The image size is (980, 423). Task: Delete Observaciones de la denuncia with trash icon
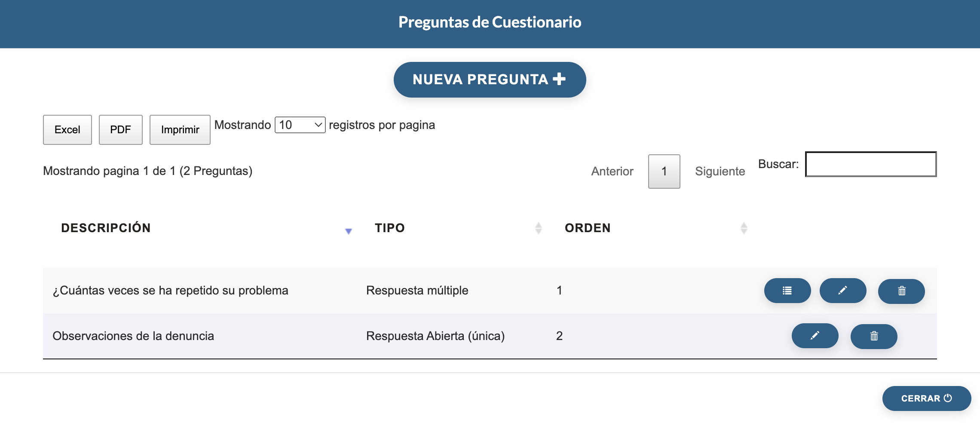click(x=873, y=336)
